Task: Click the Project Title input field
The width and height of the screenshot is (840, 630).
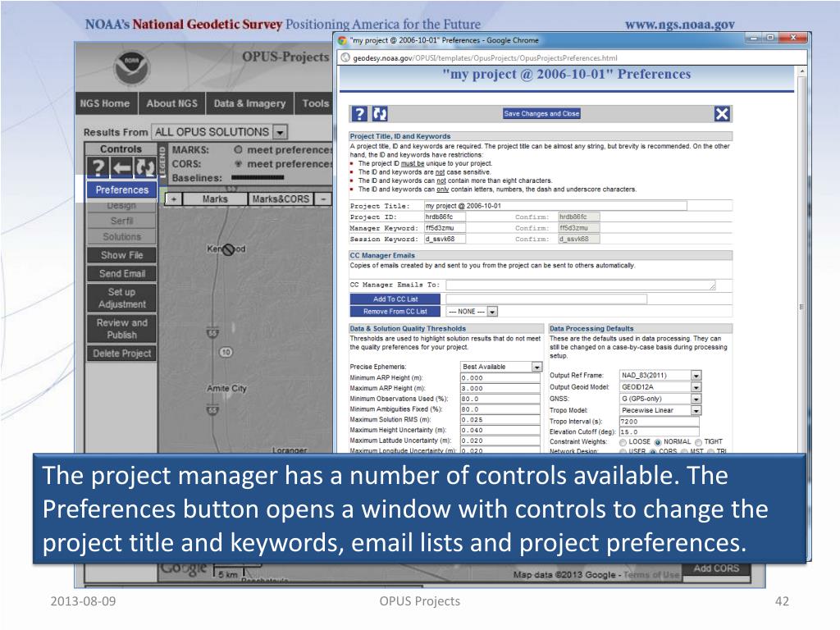Action: tap(555, 206)
